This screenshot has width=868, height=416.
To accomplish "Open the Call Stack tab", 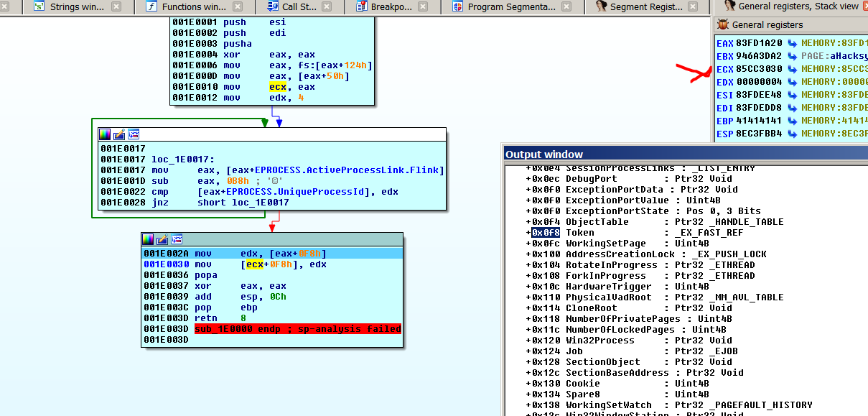I will [297, 7].
